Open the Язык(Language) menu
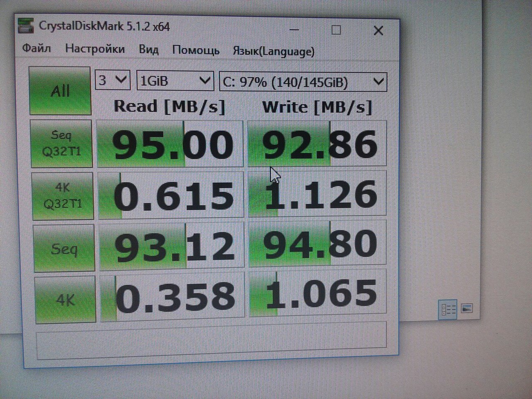The height and width of the screenshot is (399, 532). tap(273, 51)
